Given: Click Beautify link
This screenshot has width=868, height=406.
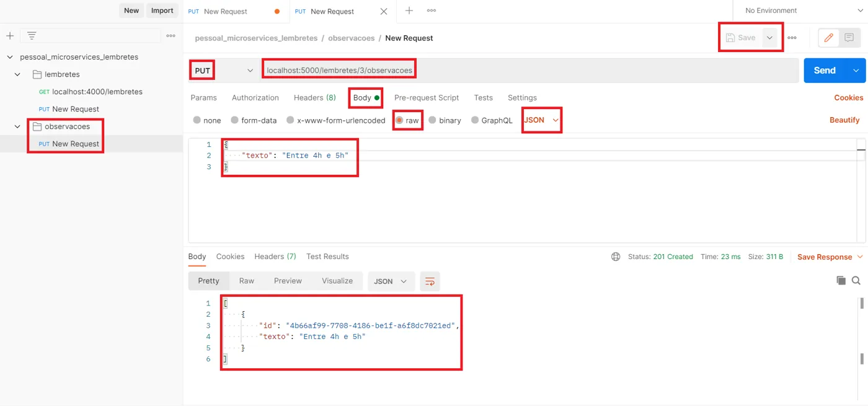Looking at the screenshot, I should pyautogui.click(x=844, y=120).
